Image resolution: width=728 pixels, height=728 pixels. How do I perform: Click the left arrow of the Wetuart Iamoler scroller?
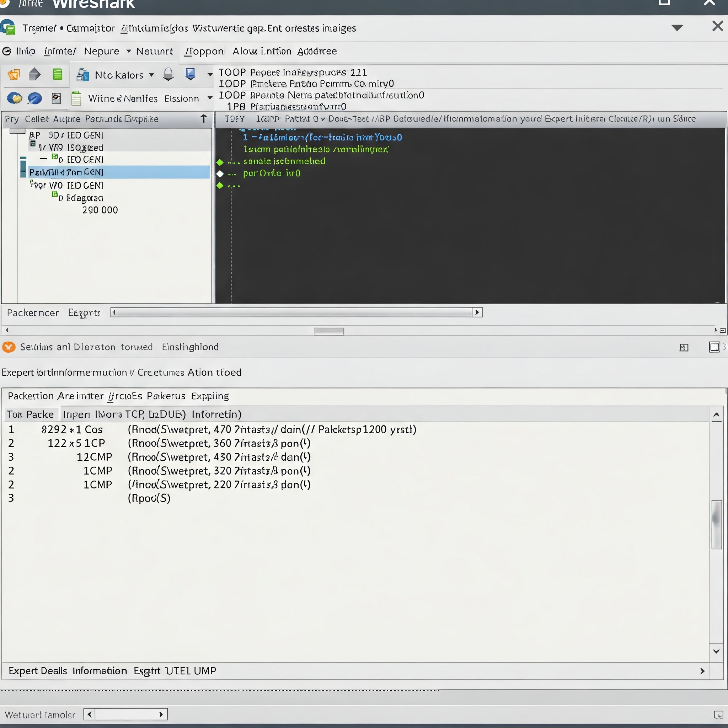coord(89,714)
